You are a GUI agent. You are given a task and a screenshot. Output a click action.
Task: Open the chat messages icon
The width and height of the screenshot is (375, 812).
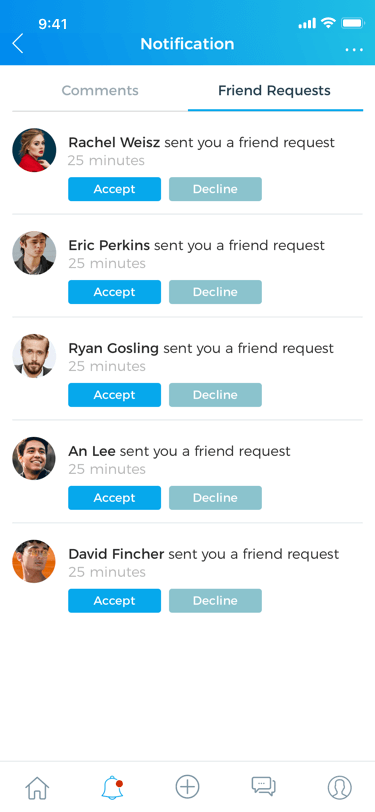click(264, 786)
